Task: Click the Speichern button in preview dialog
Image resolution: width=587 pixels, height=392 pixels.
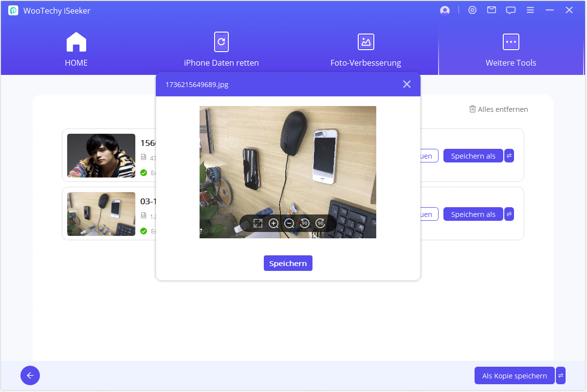Action: point(288,263)
